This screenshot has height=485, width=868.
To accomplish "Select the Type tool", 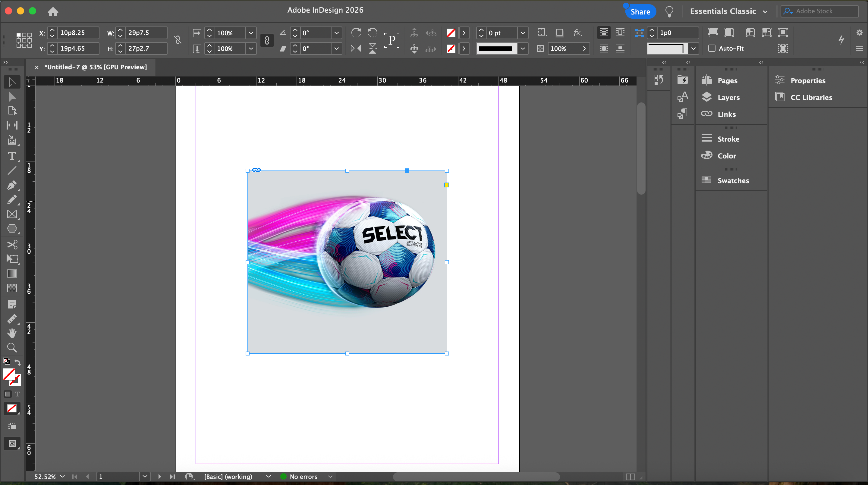I will pos(12,156).
